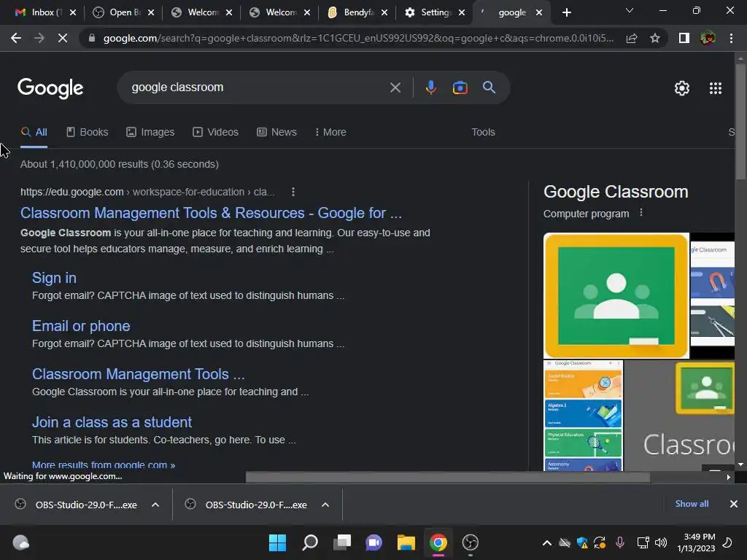Open Windows taskbar search
Screen dimensions: 747x560
[x=309, y=542]
